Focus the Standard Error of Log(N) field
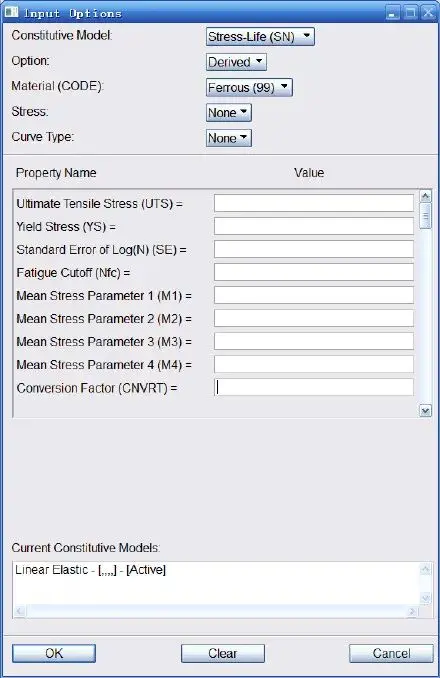The image size is (440, 678). [x=314, y=249]
